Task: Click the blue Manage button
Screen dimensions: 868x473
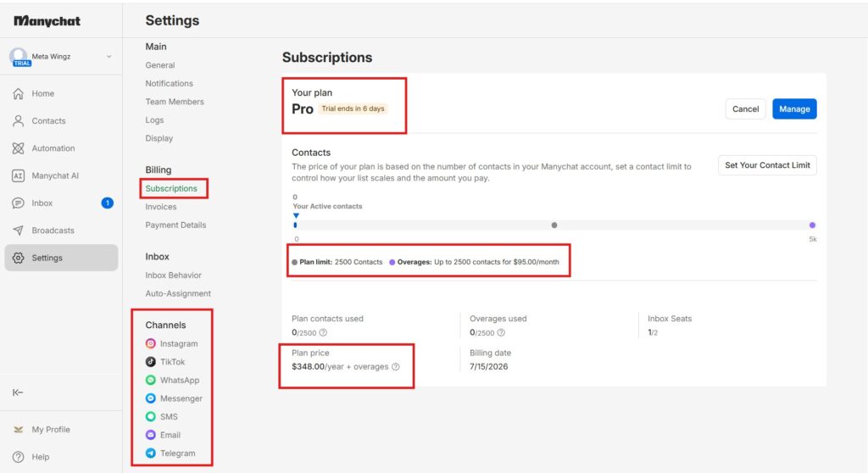Action: pos(794,109)
